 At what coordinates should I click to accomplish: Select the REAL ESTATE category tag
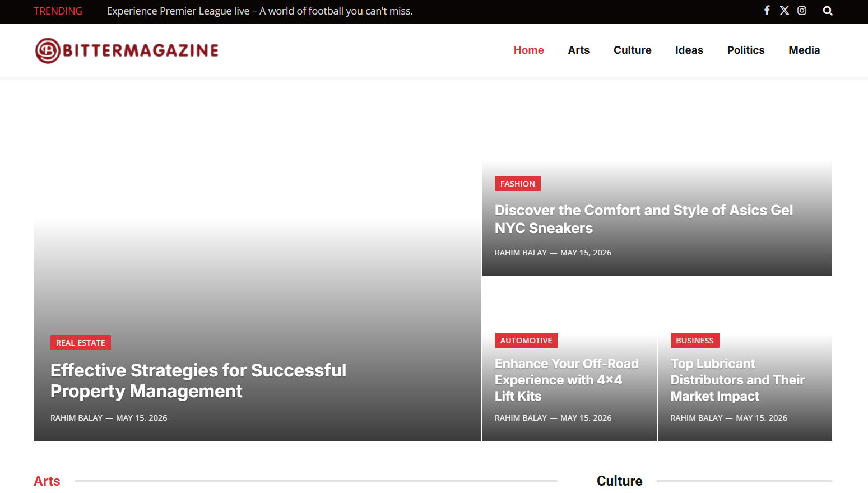[x=81, y=343]
